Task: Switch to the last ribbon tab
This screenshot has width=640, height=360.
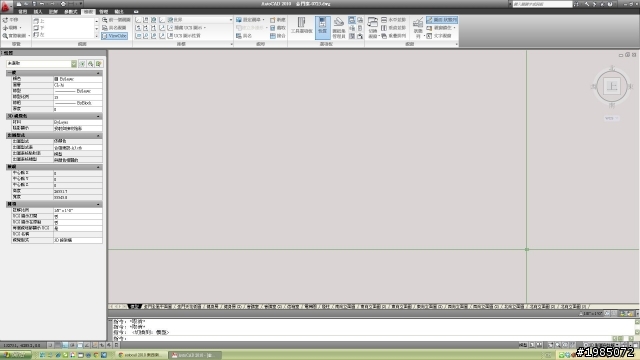Action: point(119,12)
